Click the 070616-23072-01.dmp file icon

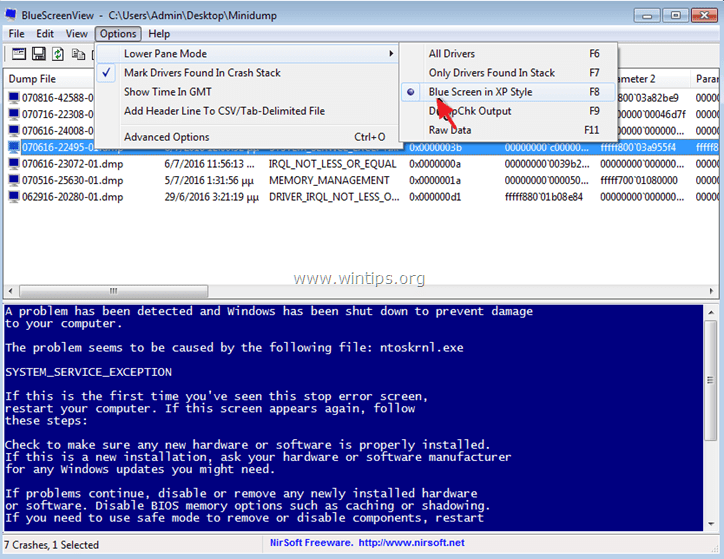click(x=14, y=164)
